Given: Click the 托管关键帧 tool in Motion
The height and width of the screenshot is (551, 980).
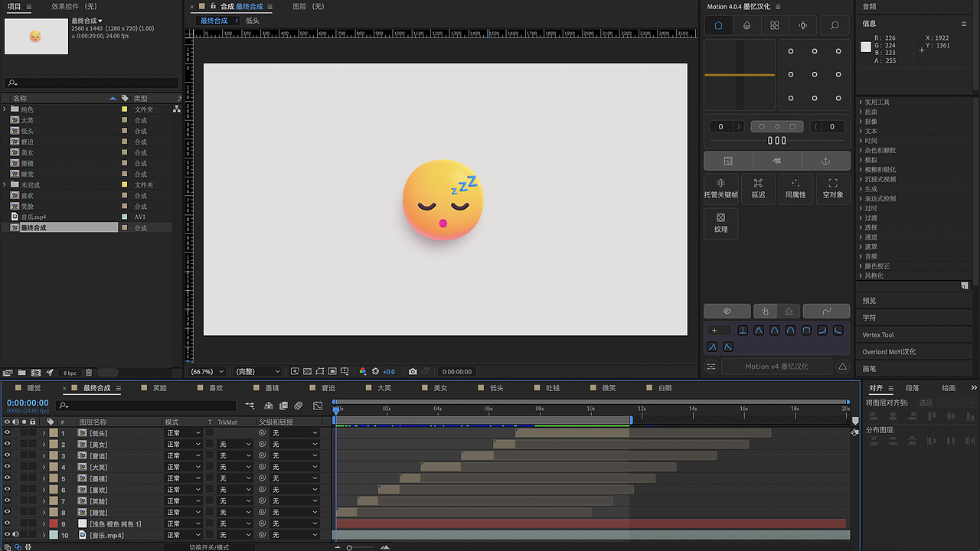Looking at the screenshot, I should pos(721,188).
